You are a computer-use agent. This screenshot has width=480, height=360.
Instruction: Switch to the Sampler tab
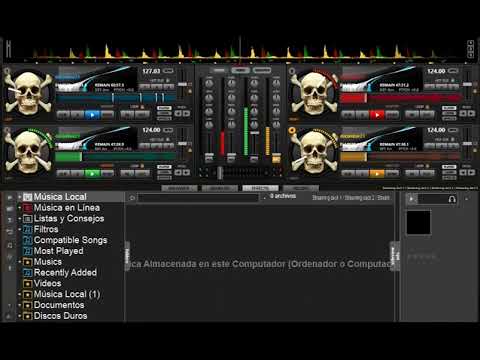tap(220, 188)
